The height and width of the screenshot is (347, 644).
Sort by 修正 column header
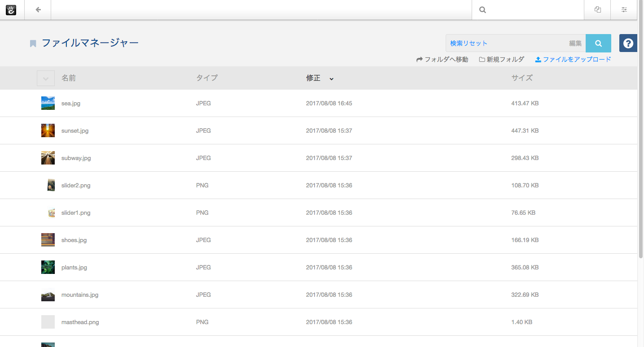313,78
